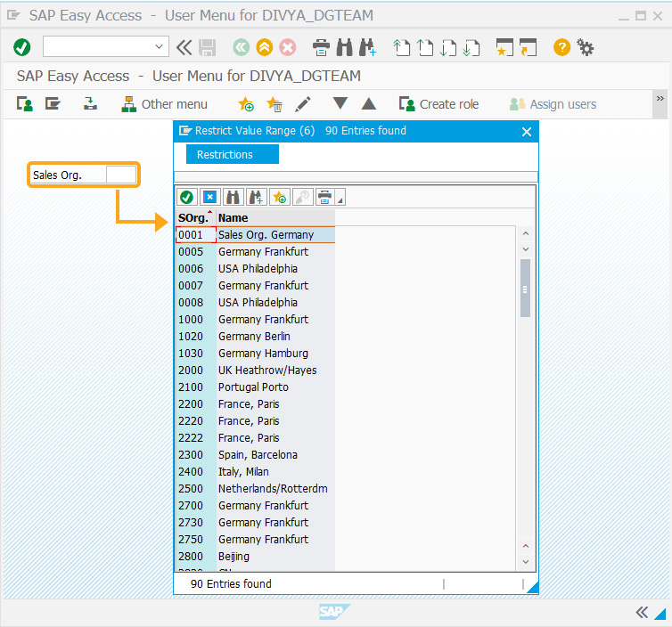Viewport: 672px width, 627px height.
Task: Click the red Cancel button
Action: point(288,47)
